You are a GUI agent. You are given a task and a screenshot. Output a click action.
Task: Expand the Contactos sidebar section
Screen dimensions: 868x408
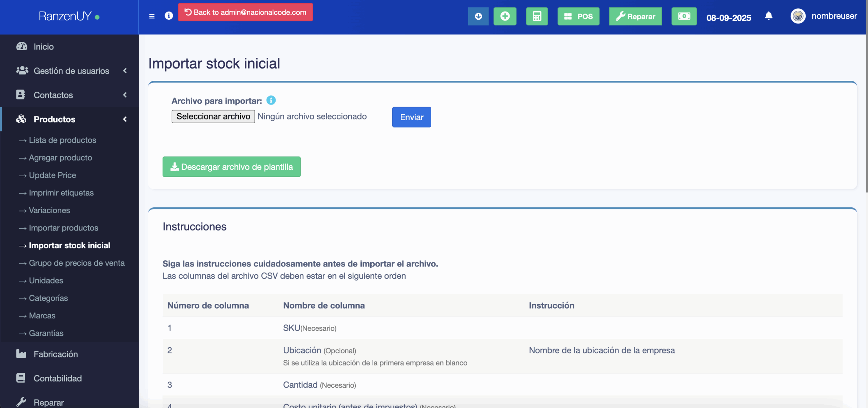(71, 95)
